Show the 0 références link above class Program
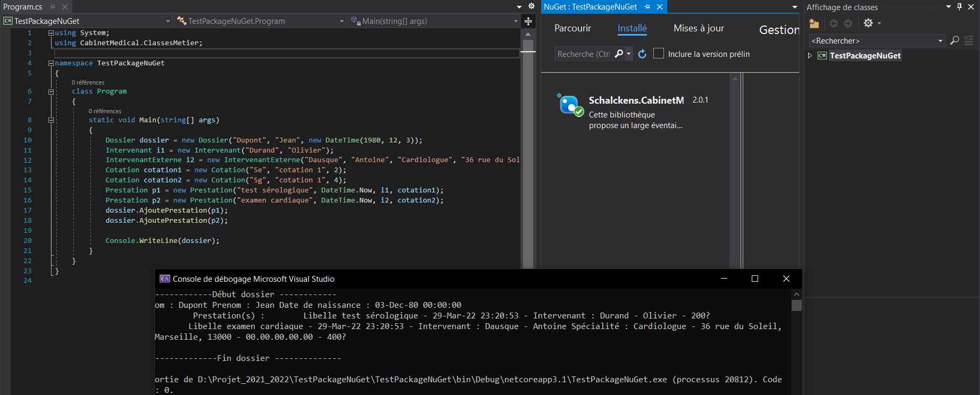The image size is (980, 395). coord(88,82)
